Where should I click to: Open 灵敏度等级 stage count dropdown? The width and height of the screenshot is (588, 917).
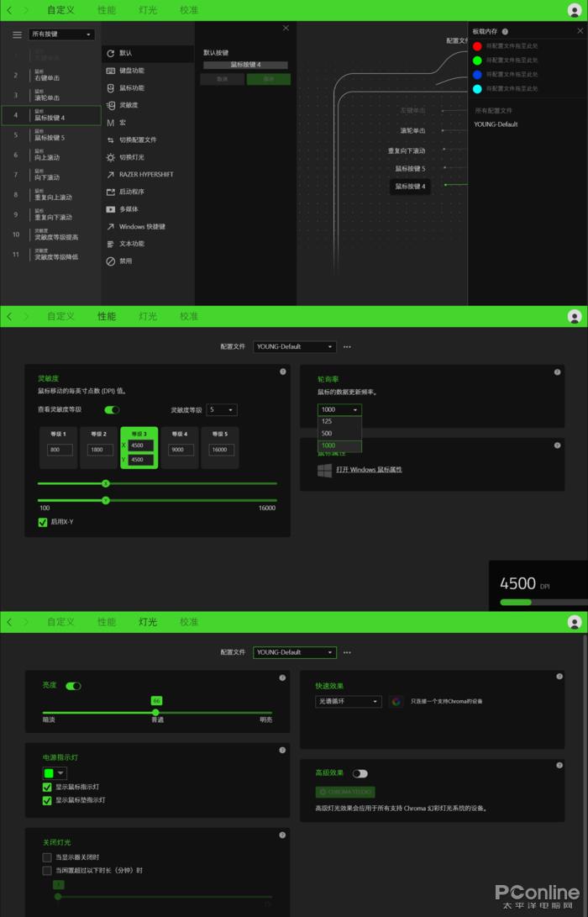pyautogui.click(x=222, y=410)
